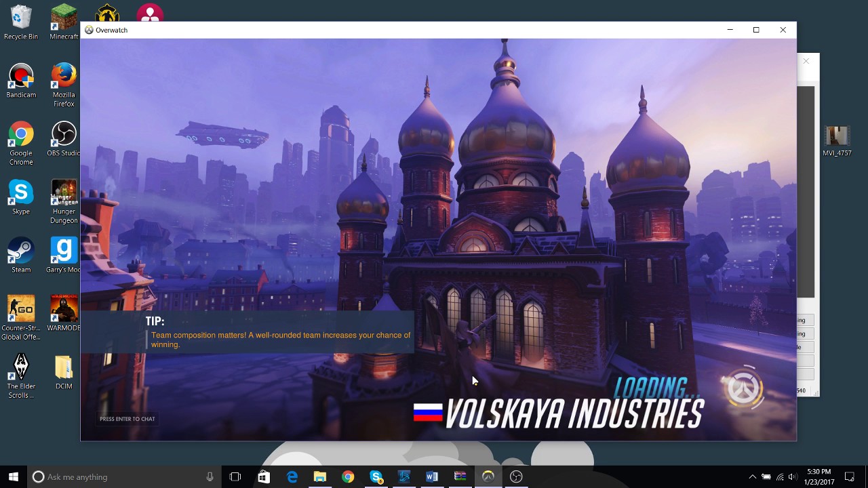Click the "Ask me anything" Cortana search box

click(x=123, y=476)
